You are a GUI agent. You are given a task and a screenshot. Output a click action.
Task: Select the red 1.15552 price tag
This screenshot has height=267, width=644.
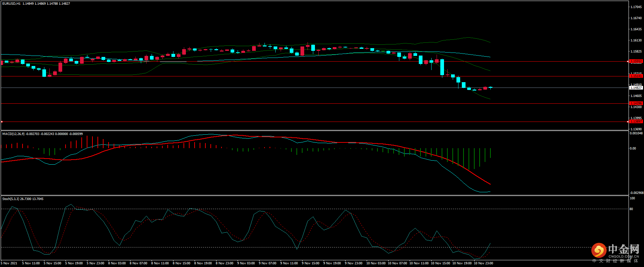click(636, 62)
